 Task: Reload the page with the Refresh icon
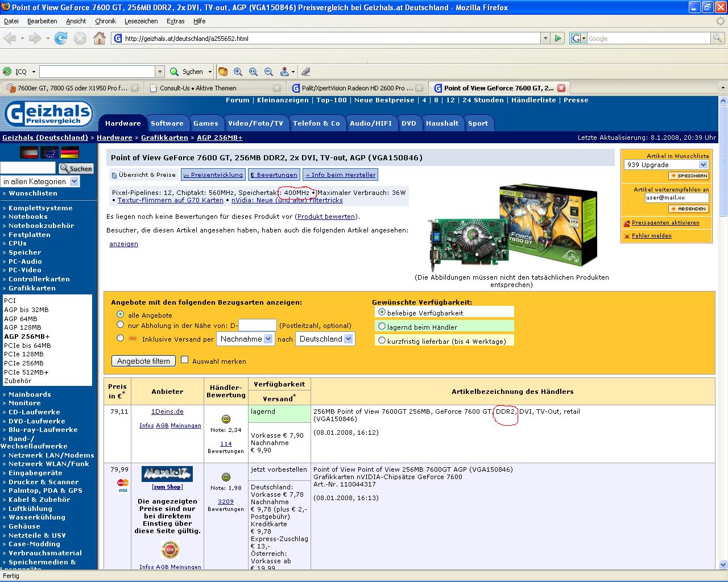(x=61, y=38)
